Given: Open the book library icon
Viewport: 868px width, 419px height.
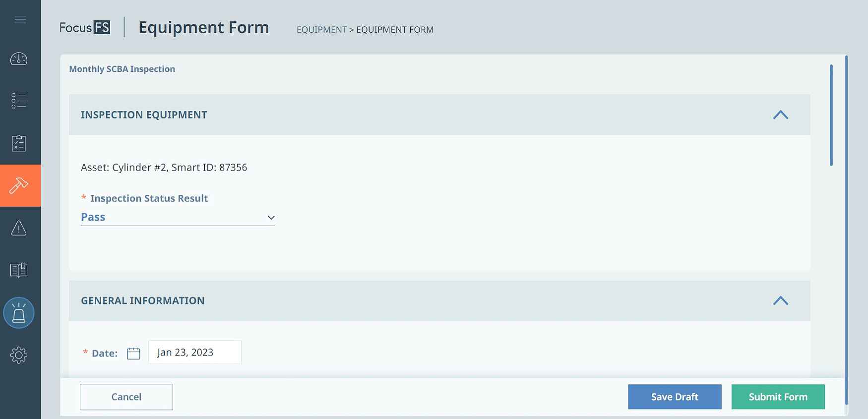Looking at the screenshot, I should [x=19, y=270].
